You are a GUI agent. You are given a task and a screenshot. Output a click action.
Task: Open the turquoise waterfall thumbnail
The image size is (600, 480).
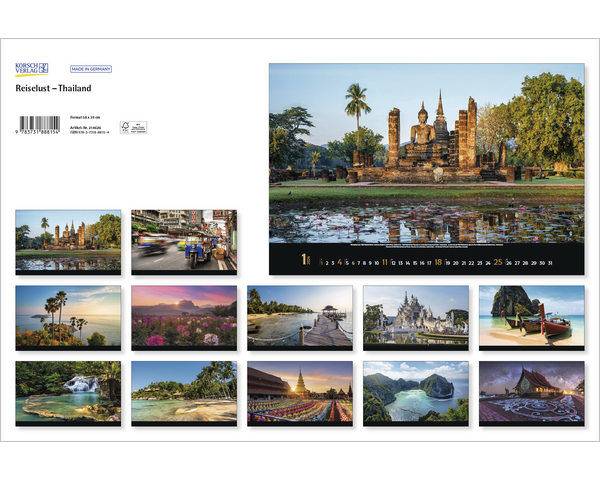(68, 392)
